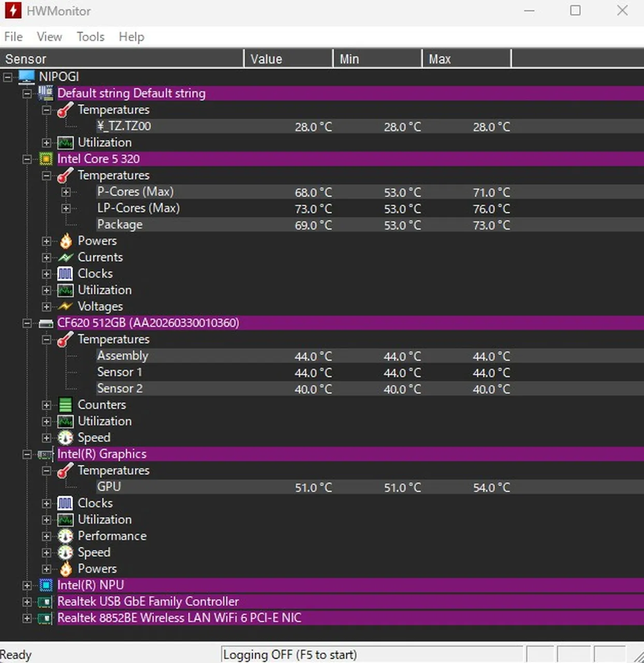Viewport: 644px width, 663px height.
Task: Open the File menu
Action: tap(13, 37)
